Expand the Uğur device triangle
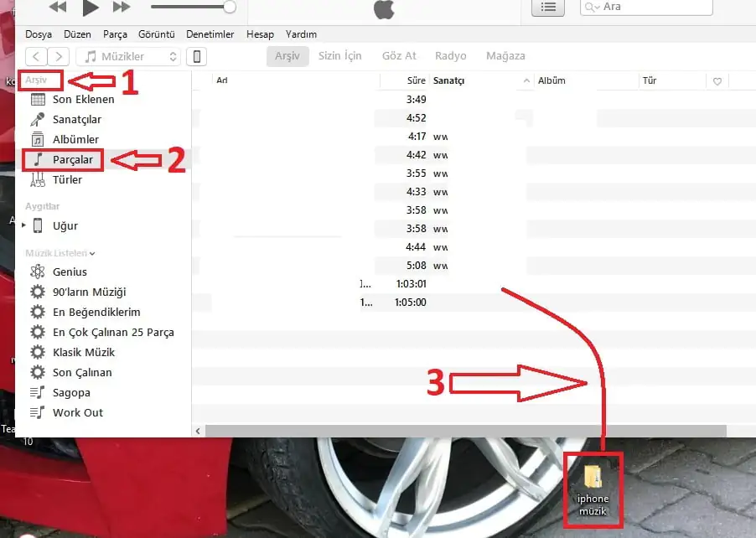756x538 pixels. (23, 225)
